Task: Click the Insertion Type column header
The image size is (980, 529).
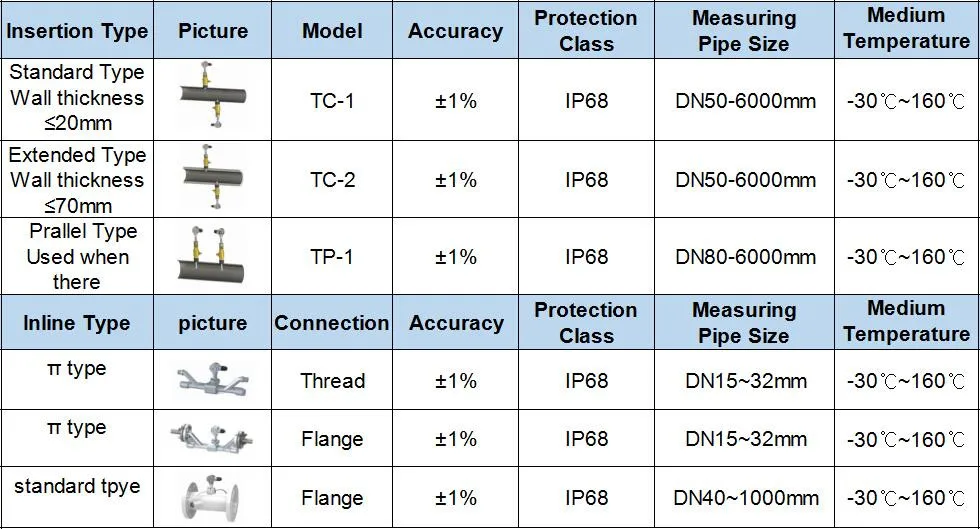Action: (x=77, y=31)
